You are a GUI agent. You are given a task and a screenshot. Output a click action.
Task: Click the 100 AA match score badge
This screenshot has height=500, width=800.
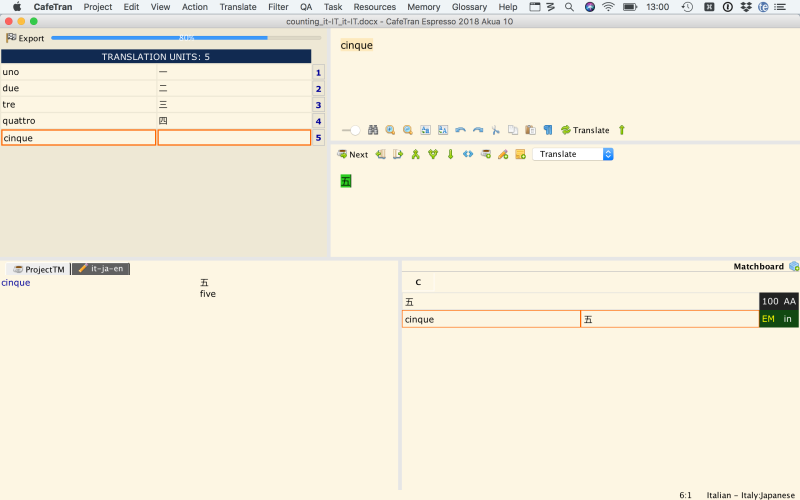[779, 302]
